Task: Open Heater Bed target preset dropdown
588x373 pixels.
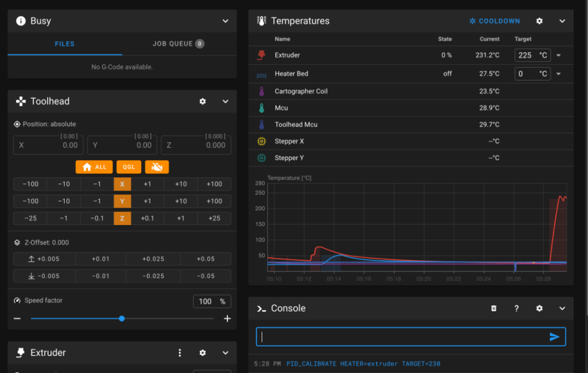Action: pos(559,74)
